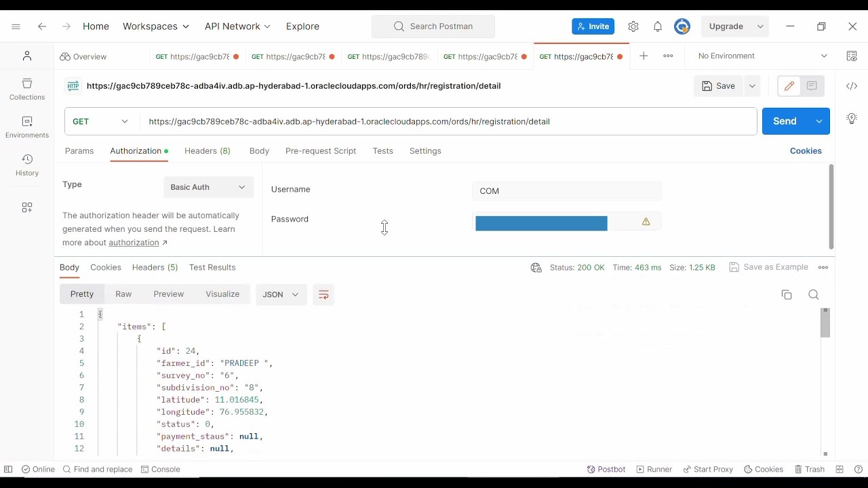
Task: Open the Save options dropdown arrow
Action: [752, 86]
